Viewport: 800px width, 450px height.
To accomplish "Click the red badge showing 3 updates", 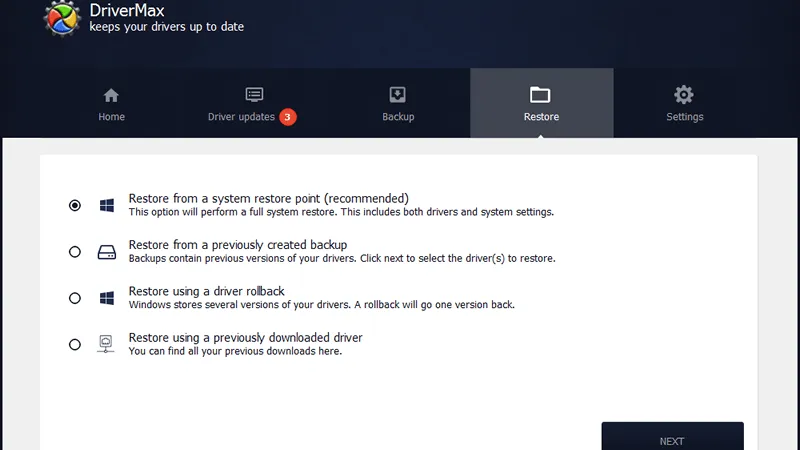I will coord(288,117).
